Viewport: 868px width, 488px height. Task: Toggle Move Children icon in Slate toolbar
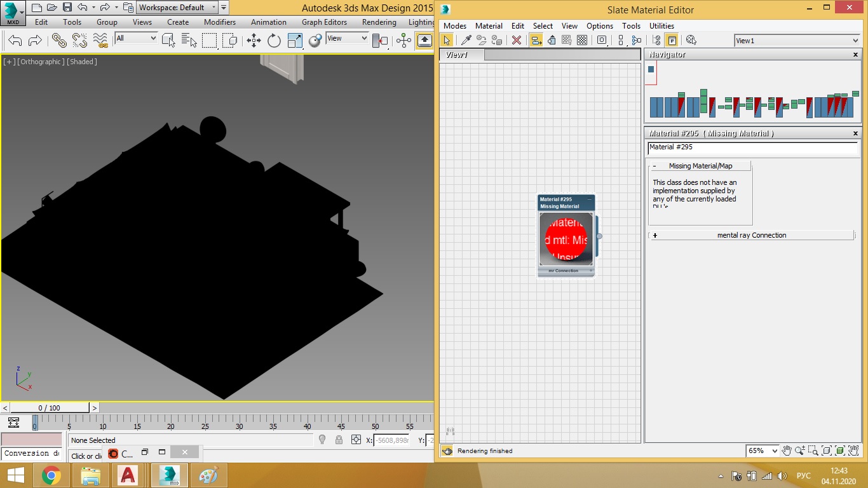coord(536,40)
